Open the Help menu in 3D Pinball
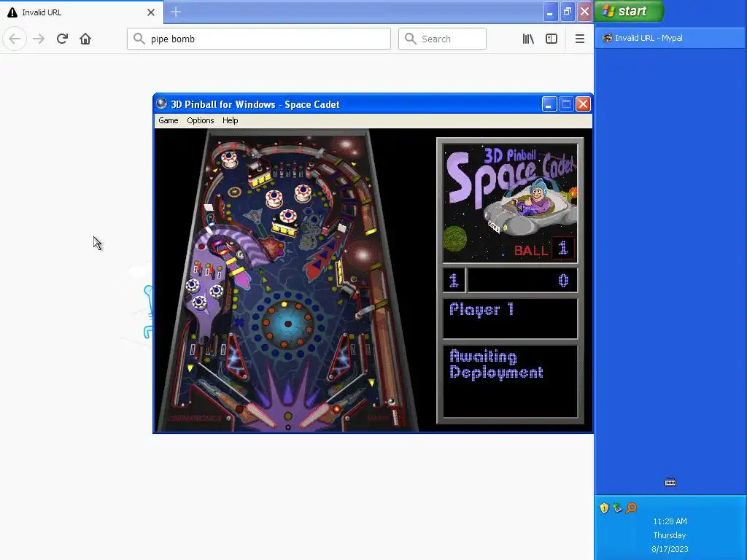Screen dimensions: 747x560 [230, 120]
